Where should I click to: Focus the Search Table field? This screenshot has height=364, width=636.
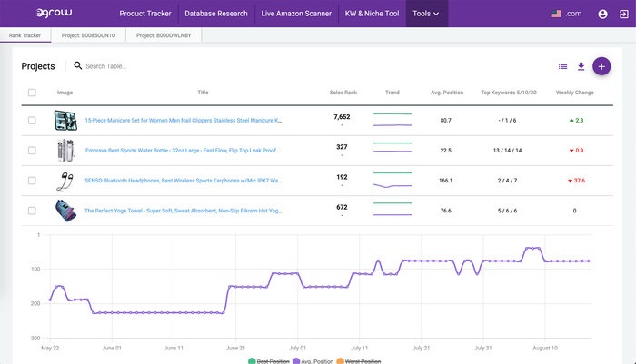106,66
